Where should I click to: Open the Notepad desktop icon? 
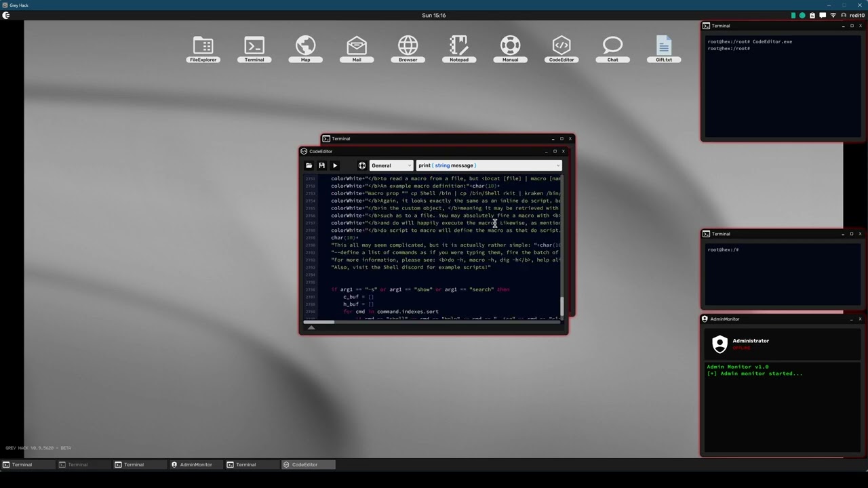459,49
